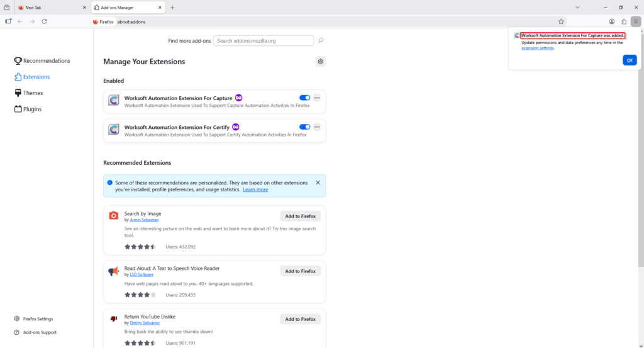Screen dimensions: 644x348
Task: Open the gear tools menu for all add-ons
Action: click(320, 61)
